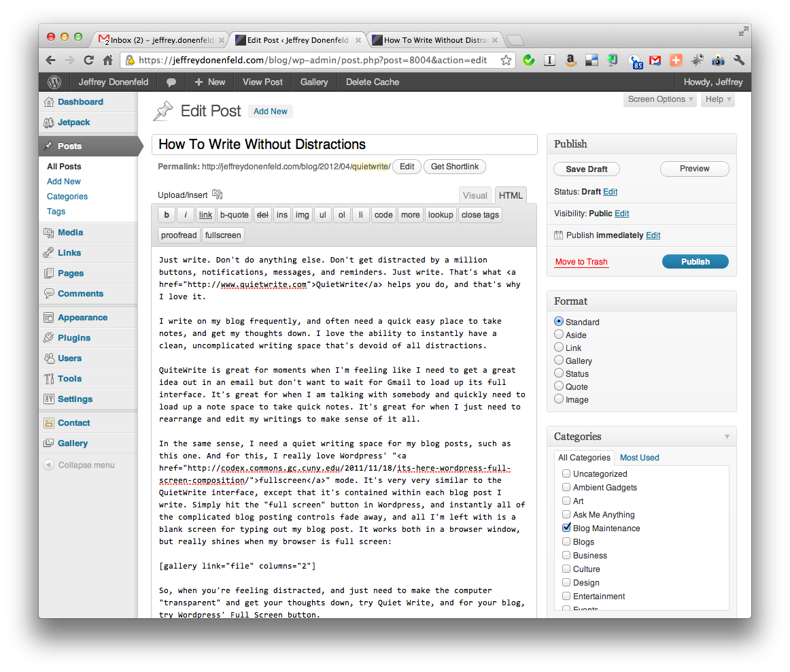Click Move to Trash link
The width and height of the screenshot is (790, 672).
pos(581,262)
